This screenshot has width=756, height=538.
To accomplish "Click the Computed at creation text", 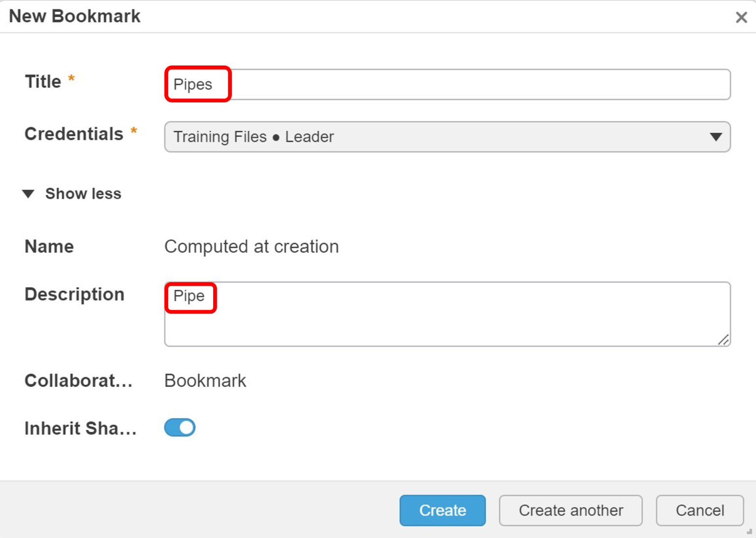I will click(x=252, y=247).
